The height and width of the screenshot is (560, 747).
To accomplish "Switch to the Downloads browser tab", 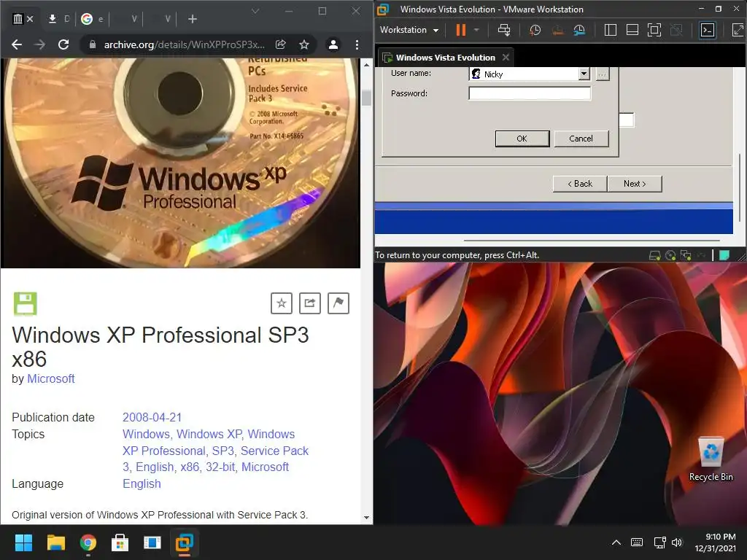I will pyautogui.click(x=60, y=18).
